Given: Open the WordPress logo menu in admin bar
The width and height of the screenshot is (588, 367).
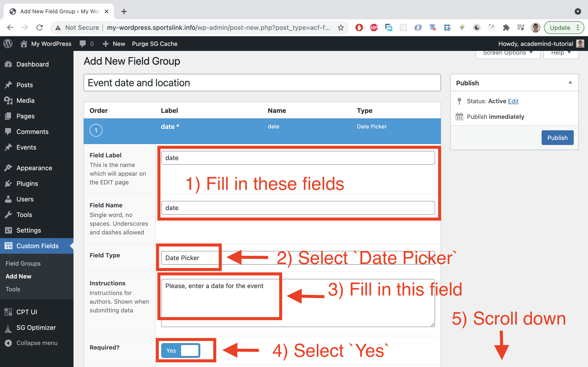Looking at the screenshot, I should (8, 44).
